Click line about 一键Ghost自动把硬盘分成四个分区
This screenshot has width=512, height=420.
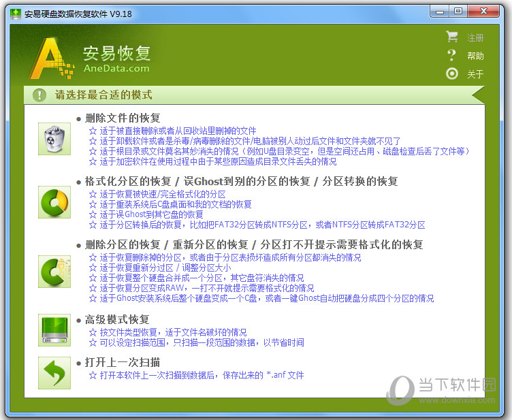266,298
